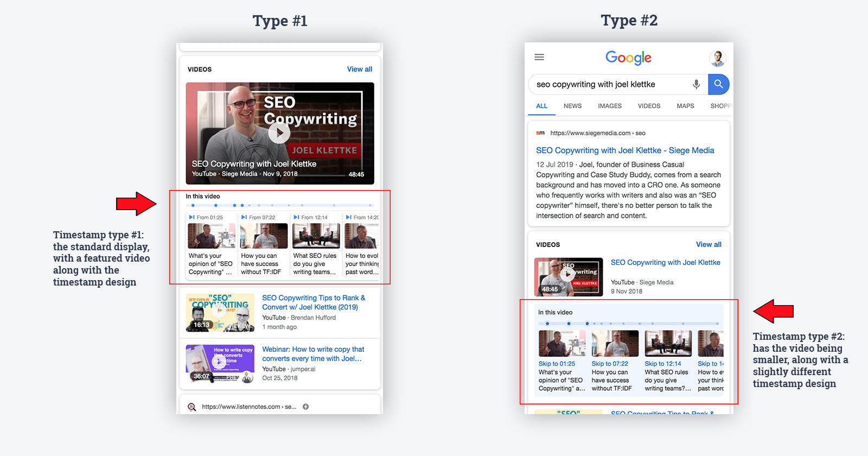The height and width of the screenshot is (456, 868).
Task: Open the From 14:20 clip thumbnail
Action: pyautogui.click(x=362, y=236)
